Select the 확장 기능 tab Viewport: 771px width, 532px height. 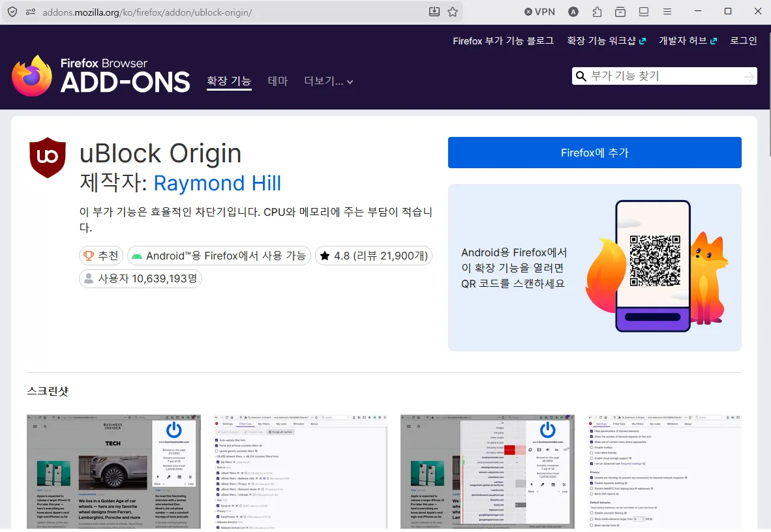tap(229, 81)
